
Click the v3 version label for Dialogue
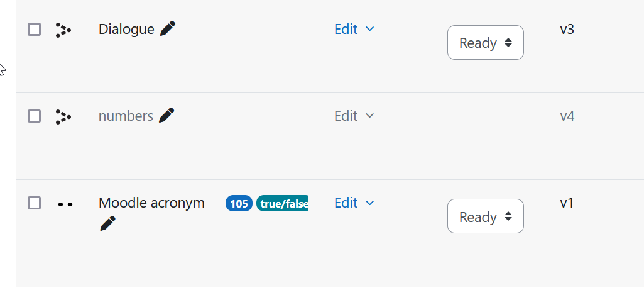pos(567,29)
